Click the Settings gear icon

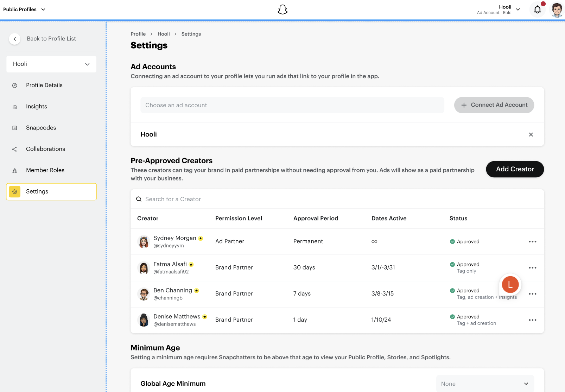[x=15, y=192]
